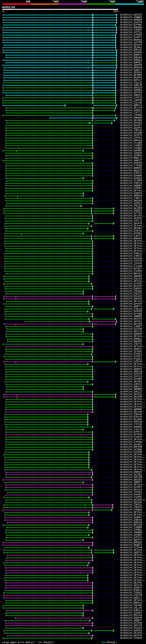This screenshot has height=644, width=146.
Task: Open hit UniRef100_O04308
Action: (131, 22)
